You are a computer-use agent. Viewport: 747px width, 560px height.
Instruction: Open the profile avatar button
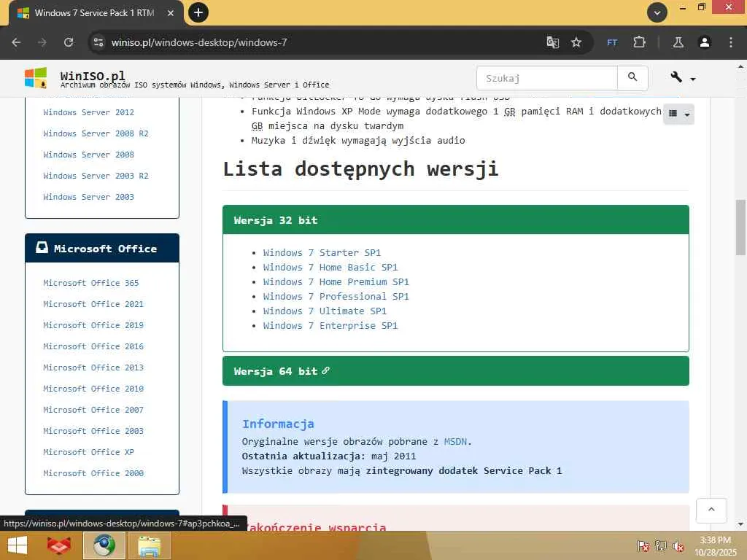point(705,42)
